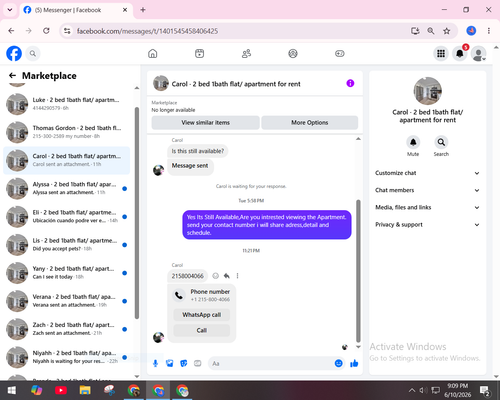Image resolution: width=500 pixels, height=400 pixels.
Task: Click WhatsApp call button
Action: coord(202,315)
